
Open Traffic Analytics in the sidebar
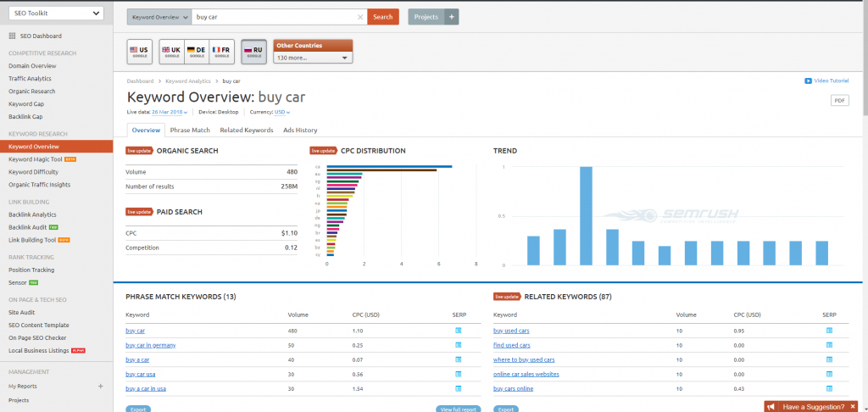coord(30,79)
